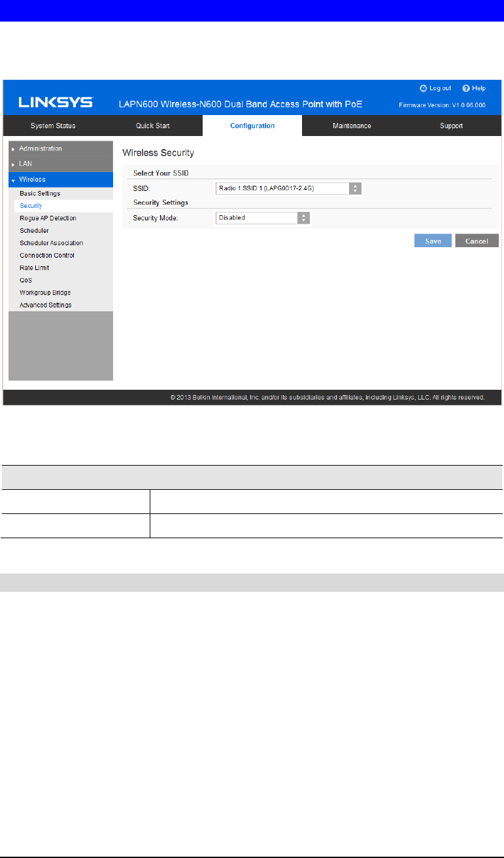Open Basic Settings in the sidebar
This screenshot has height=858, width=504.
pos(40,194)
